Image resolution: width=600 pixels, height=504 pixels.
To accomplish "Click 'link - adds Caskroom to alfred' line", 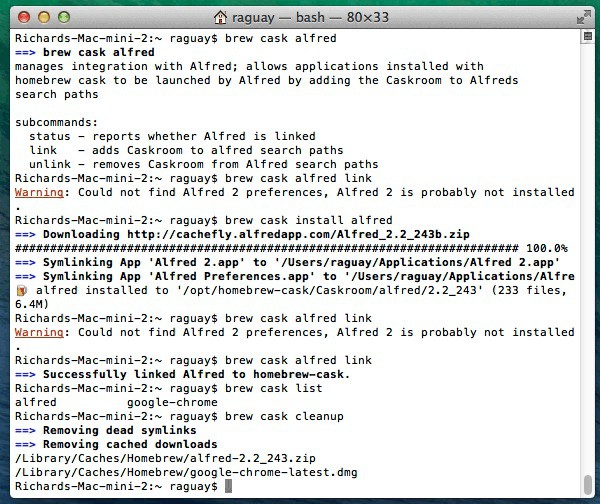I will pyautogui.click(x=186, y=150).
